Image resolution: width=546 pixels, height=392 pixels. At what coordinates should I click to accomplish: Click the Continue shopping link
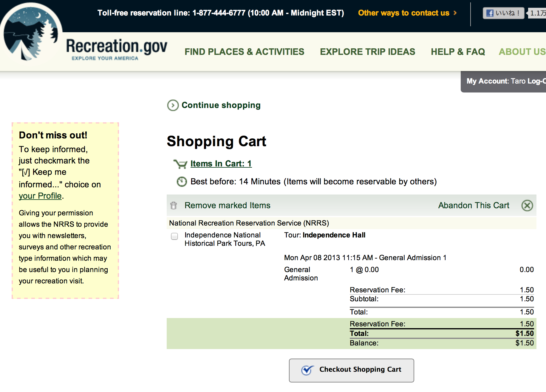tap(221, 105)
